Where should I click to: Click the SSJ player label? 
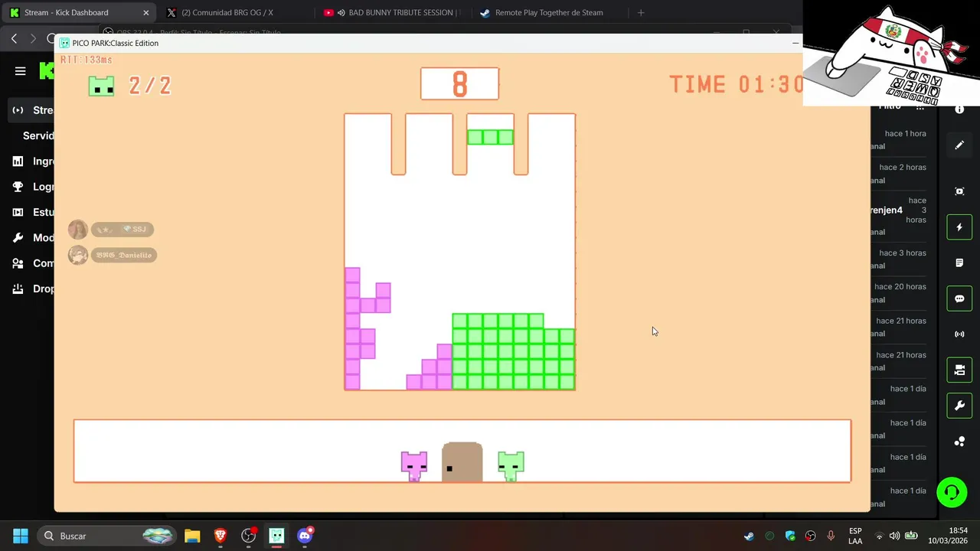(x=122, y=230)
